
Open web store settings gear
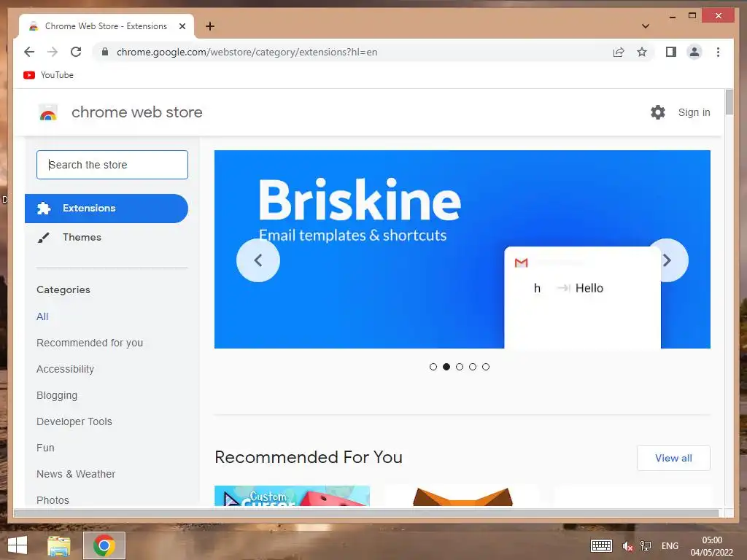click(658, 112)
